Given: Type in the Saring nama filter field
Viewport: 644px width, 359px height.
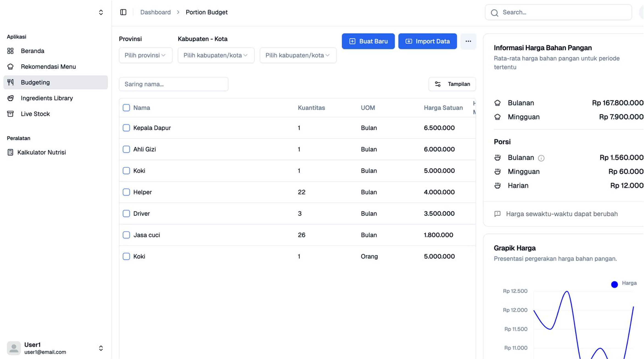Looking at the screenshot, I should click(x=173, y=84).
